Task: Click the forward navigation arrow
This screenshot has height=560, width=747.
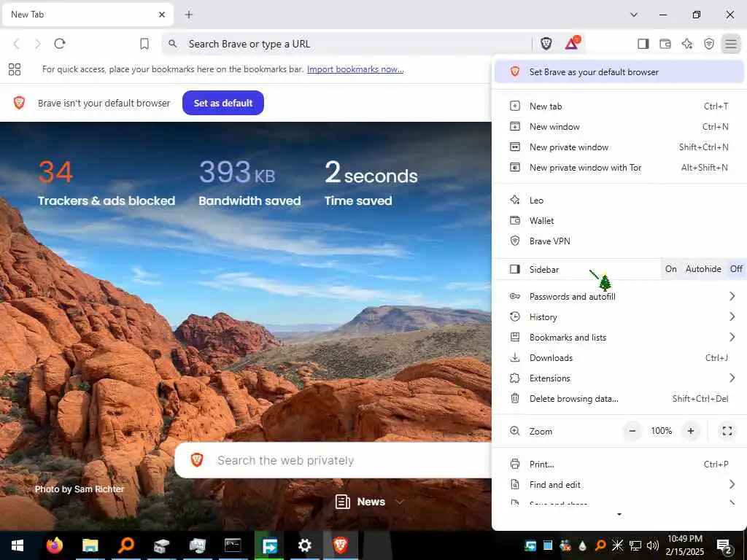Action: 38,44
